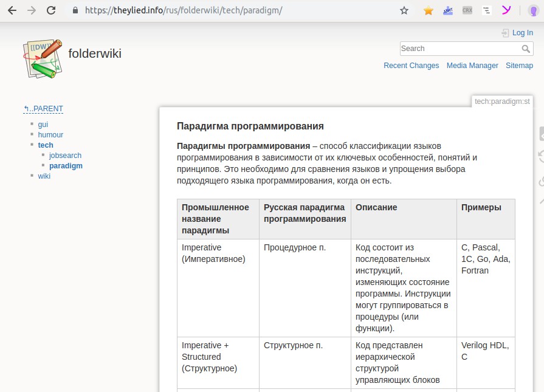Click the browser back arrow

12,10
